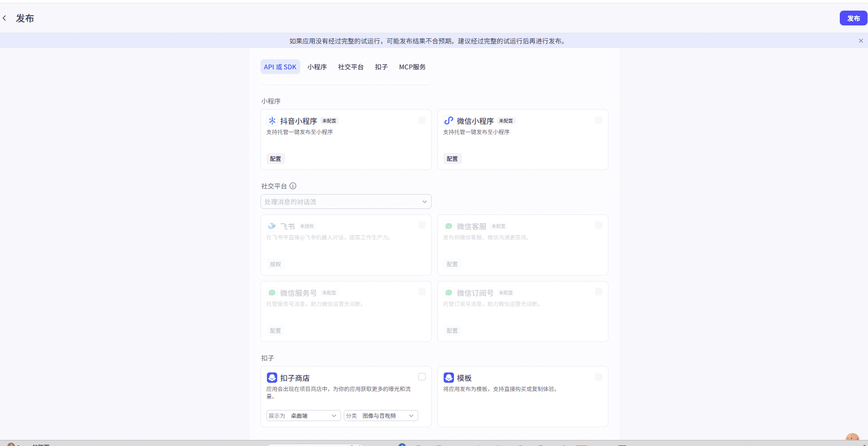Viewport: 868px width, 446px height.
Task: Expand the 分类 图像与音视频 dropdown
Action: [381, 415]
